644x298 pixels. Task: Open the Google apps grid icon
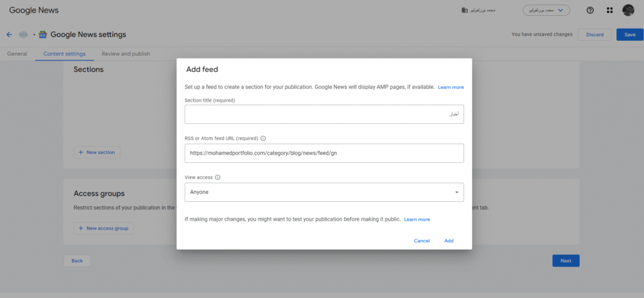(609, 10)
